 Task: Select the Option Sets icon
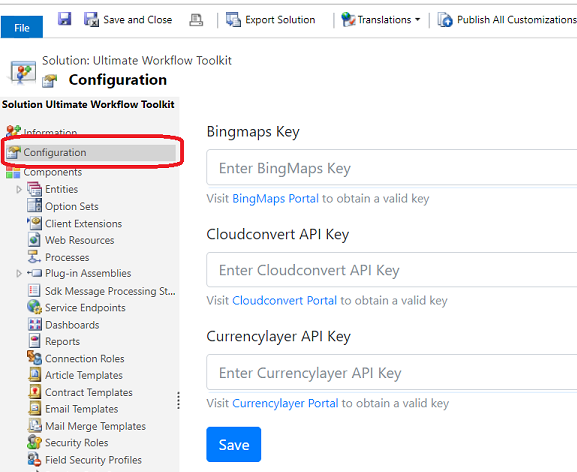pos(35,205)
